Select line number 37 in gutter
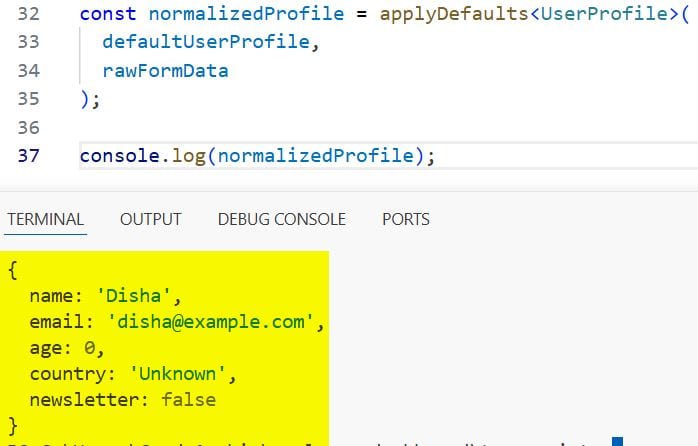Viewport: 698px width, 446px height. coord(28,156)
